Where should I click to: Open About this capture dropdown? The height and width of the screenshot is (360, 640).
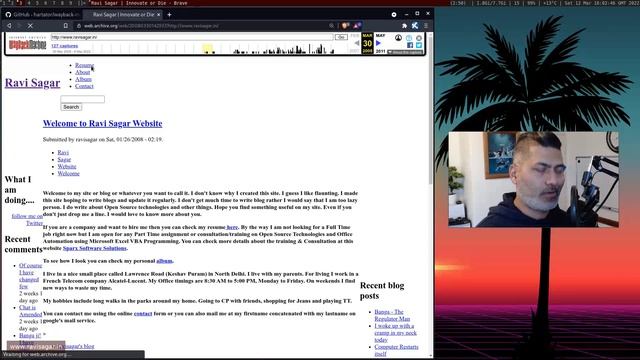(405, 52)
